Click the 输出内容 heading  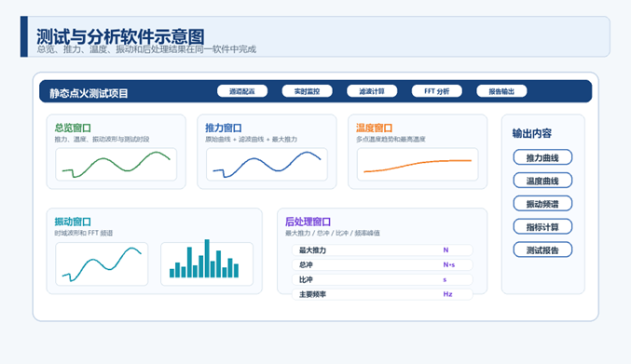(x=531, y=133)
